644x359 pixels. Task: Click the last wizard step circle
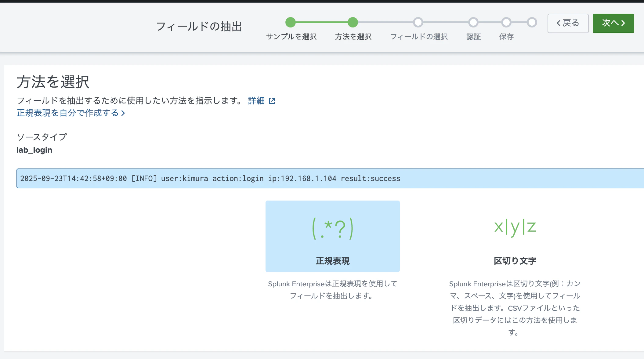tap(532, 22)
